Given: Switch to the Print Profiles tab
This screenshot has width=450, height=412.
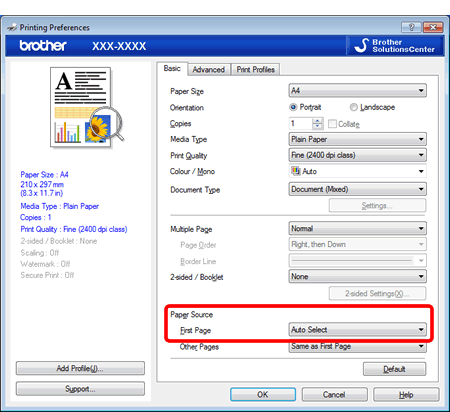Looking at the screenshot, I should click(x=256, y=70).
